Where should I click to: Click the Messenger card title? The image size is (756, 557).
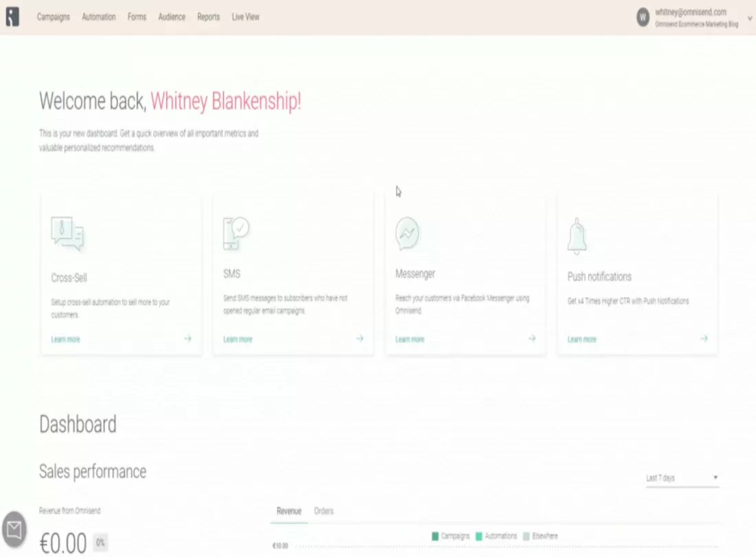tap(415, 274)
